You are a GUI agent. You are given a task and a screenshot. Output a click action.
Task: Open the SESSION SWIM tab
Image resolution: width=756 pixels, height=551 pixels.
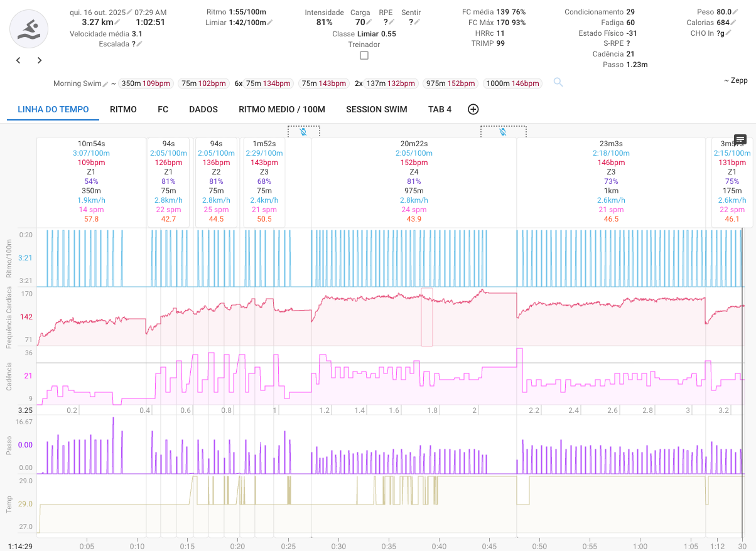coord(376,109)
